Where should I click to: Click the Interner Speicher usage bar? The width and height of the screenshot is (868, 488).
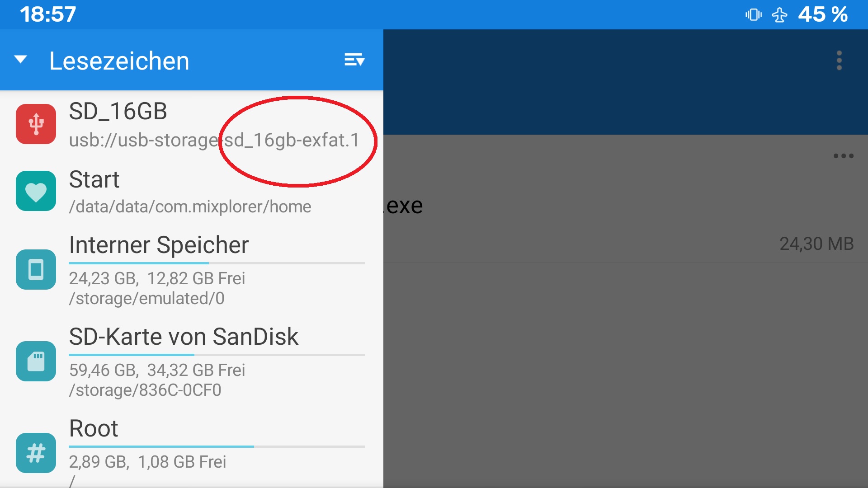point(217,263)
